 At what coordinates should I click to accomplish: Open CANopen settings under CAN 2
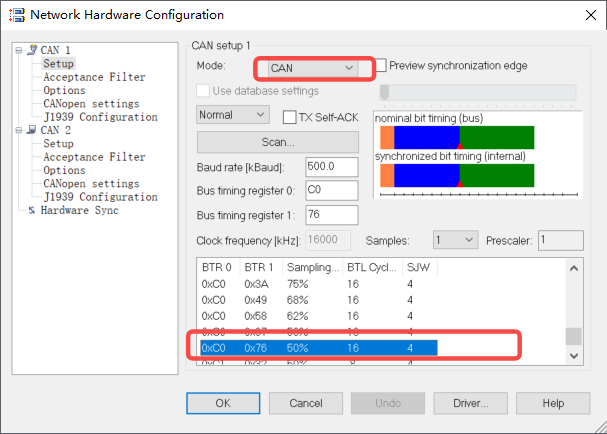[x=91, y=184]
